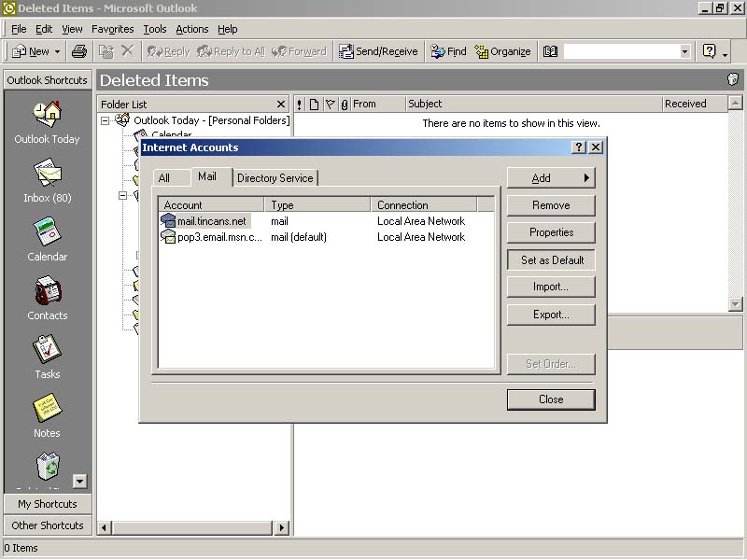Click the Import... button

tap(551, 287)
